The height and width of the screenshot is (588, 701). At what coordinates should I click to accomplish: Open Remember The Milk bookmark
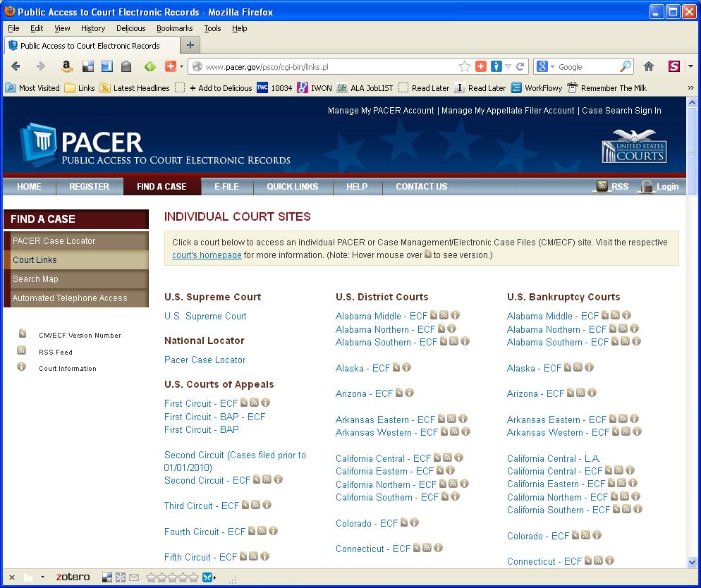pyautogui.click(x=606, y=88)
